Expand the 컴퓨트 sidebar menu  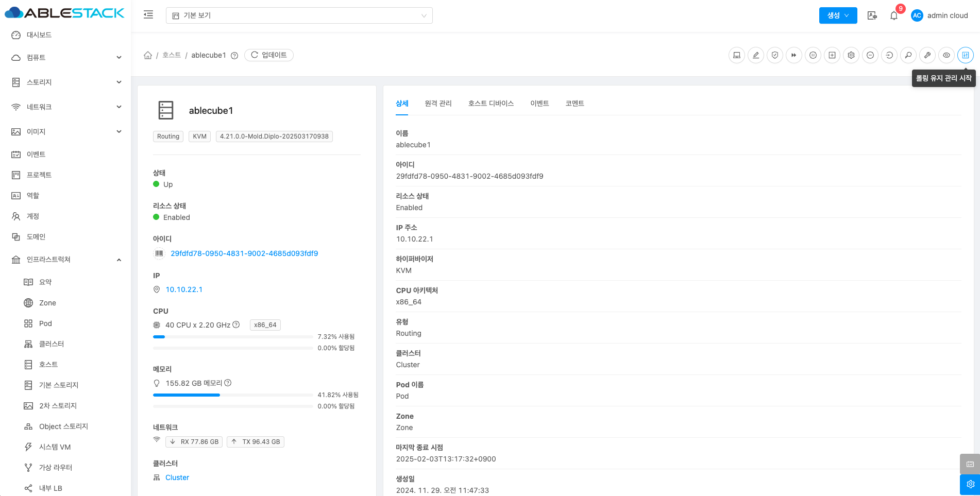pyautogui.click(x=67, y=58)
